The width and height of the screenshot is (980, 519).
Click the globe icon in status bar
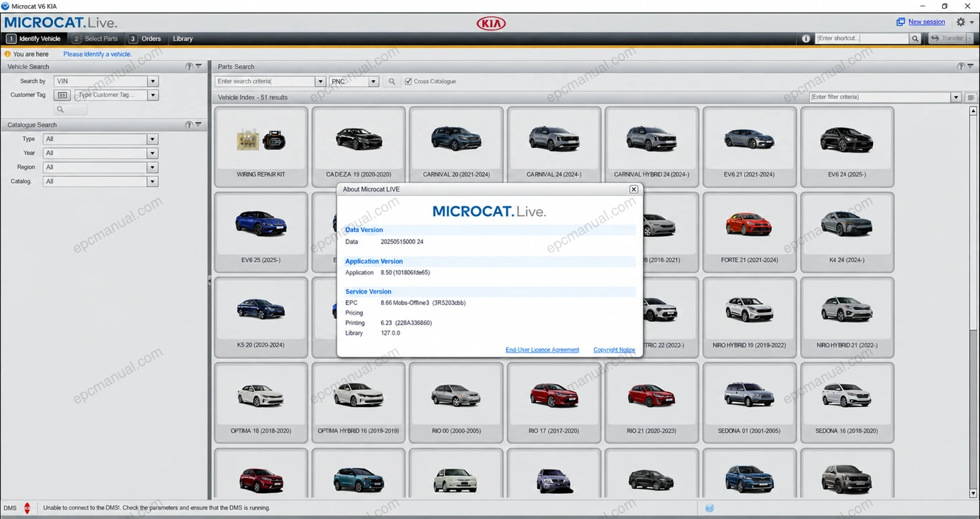click(710, 508)
